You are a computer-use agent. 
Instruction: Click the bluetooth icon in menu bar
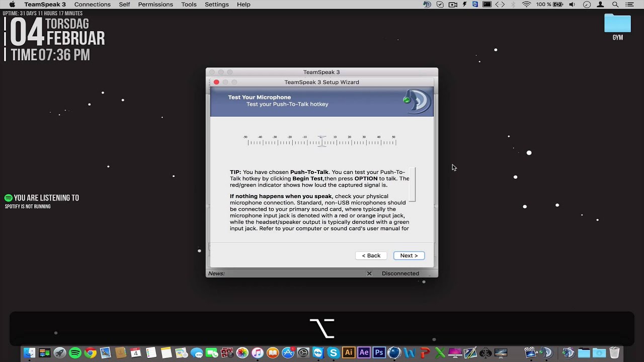click(x=513, y=5)
